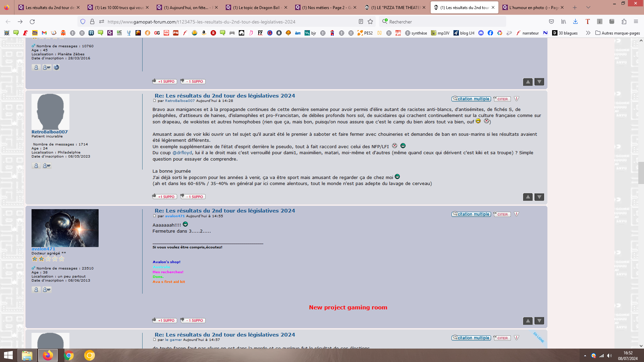Image resolution: width=644 pixels, height=362 pixels.
Task: Open the @drfloyd mention link
Action: pos(182,153)
